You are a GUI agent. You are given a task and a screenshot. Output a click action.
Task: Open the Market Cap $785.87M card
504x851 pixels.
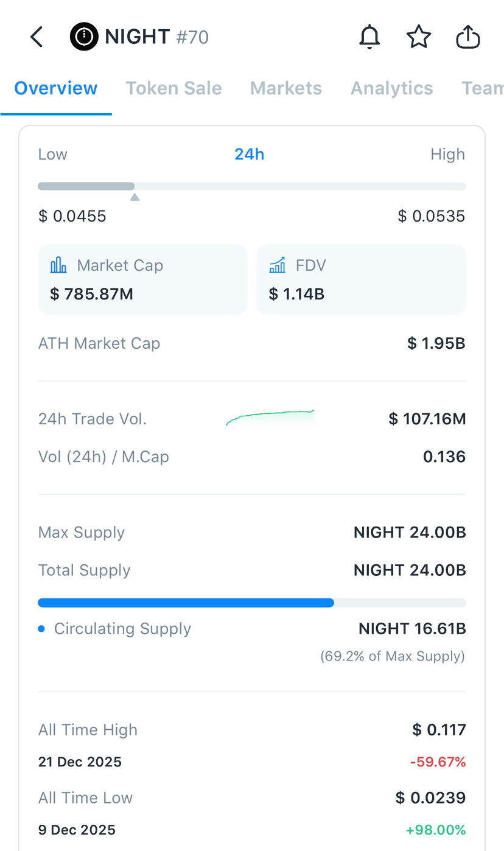point(142,279)
